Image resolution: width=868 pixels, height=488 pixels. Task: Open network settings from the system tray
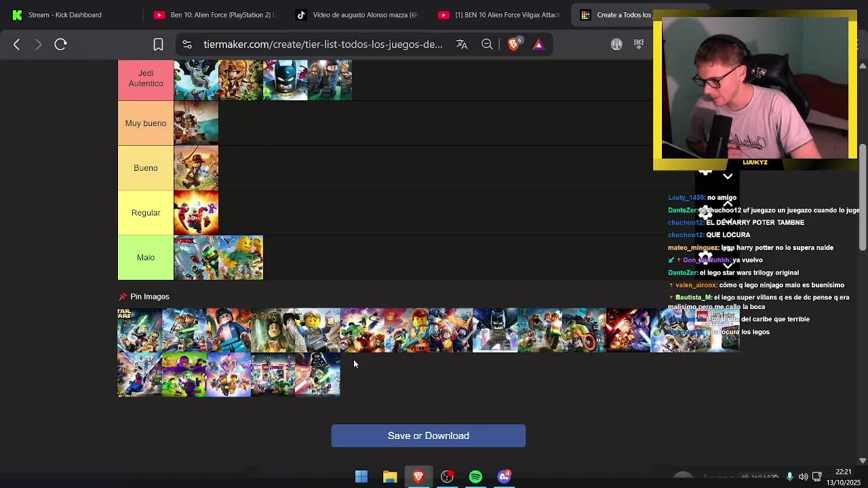click(x=816, y=477)
